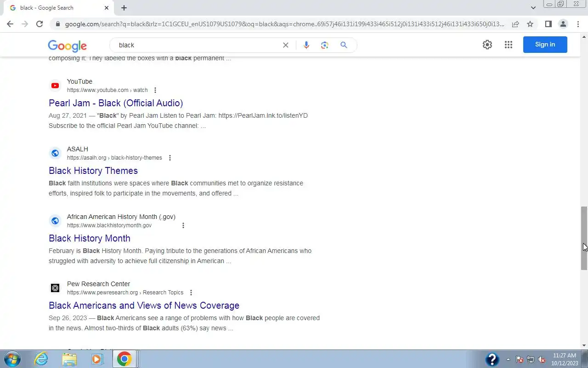The image size is (588, 368).
Task: Open more options for blackhistorymonth.gov result
Action: pyautogui.click(x=183, y=225)
